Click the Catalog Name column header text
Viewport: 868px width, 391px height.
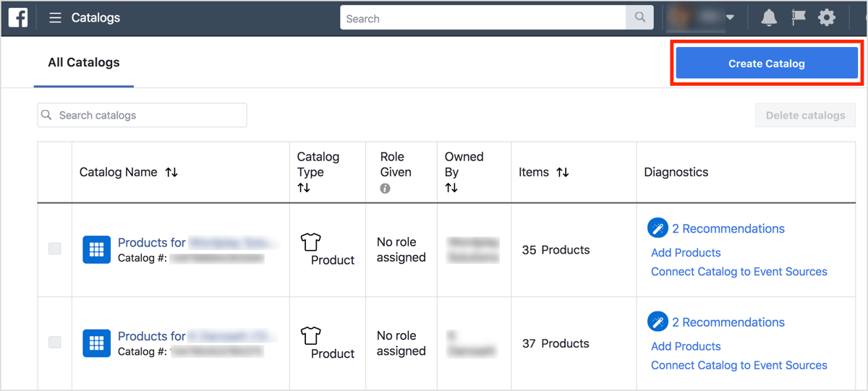pyautogui.click(x=118, y=173)
